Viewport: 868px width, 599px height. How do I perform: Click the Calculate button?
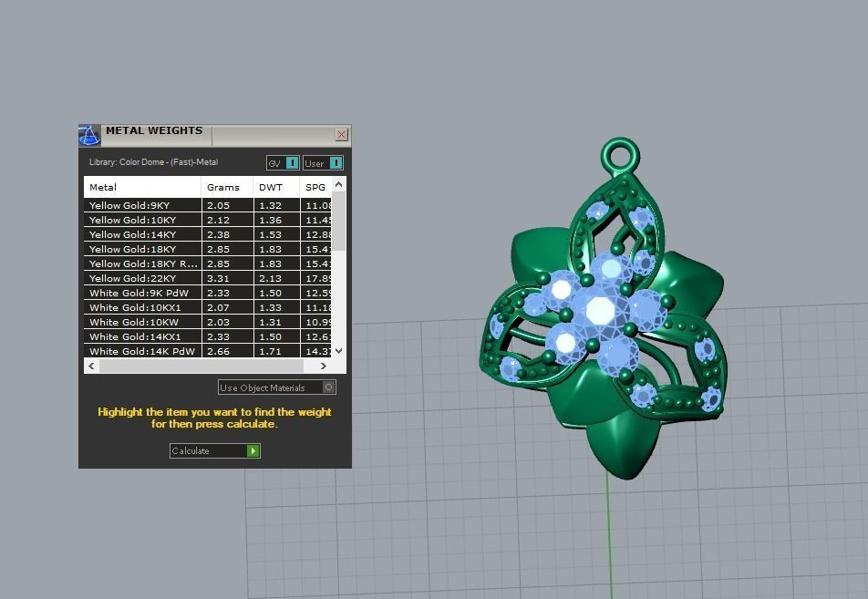point(215,450)
